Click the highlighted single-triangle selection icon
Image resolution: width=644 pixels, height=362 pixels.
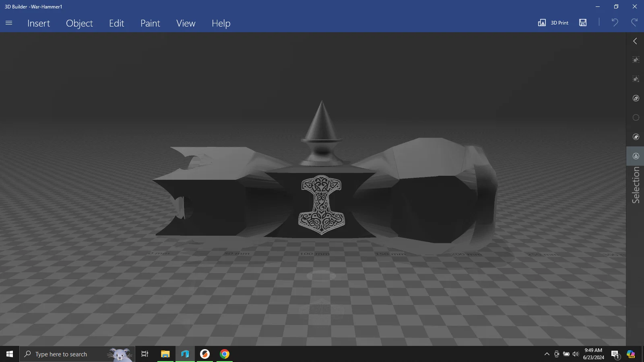point(636,156)
